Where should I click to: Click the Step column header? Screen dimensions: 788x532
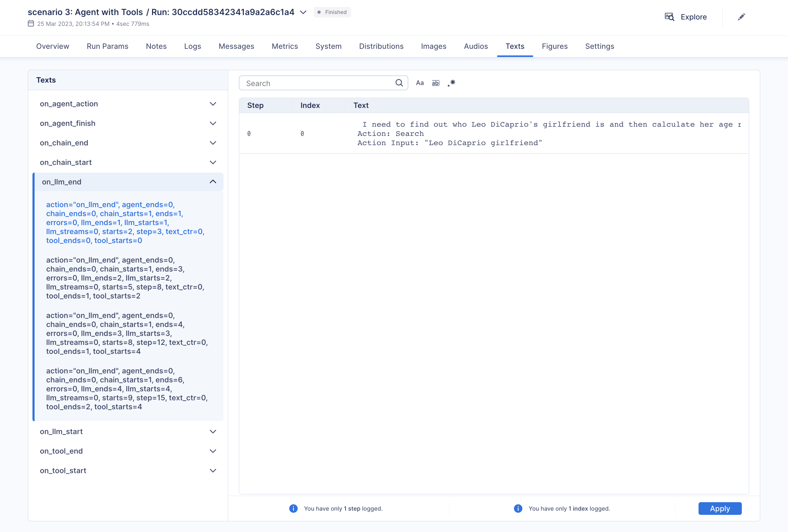[255, 106]
